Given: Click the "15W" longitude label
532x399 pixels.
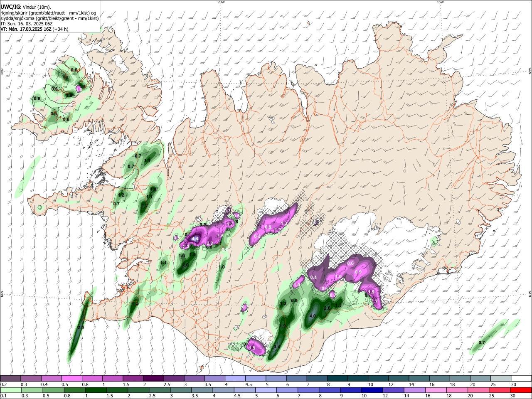Looking at the screenshot, I should 440,2.
